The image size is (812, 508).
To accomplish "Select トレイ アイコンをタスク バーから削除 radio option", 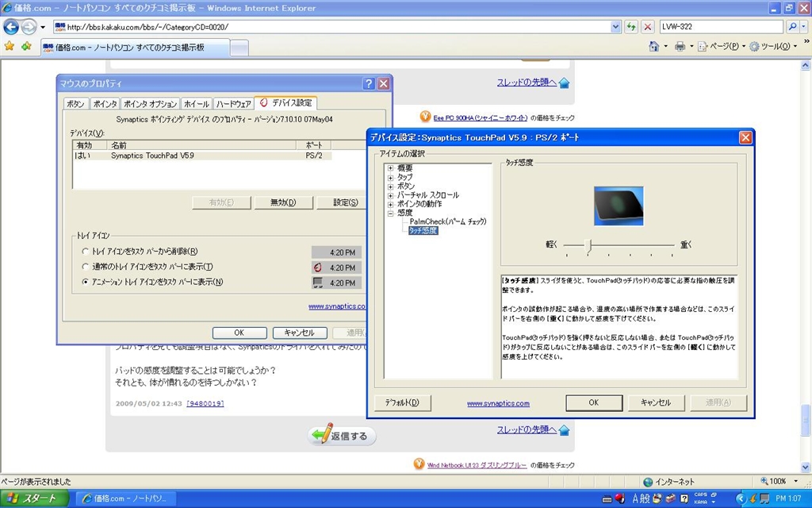I will pyautogui.click(x=86, y=252).
